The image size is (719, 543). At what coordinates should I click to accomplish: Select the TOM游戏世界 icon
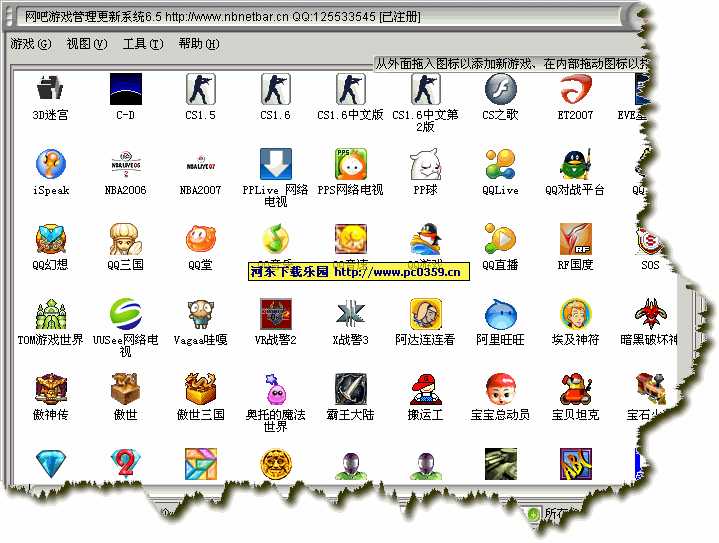tap(50, 314)
